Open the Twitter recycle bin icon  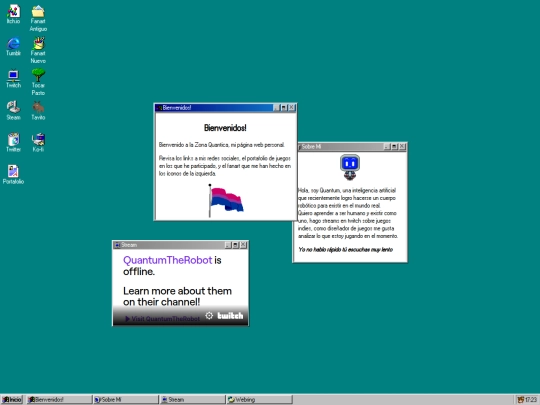point(13,143)
